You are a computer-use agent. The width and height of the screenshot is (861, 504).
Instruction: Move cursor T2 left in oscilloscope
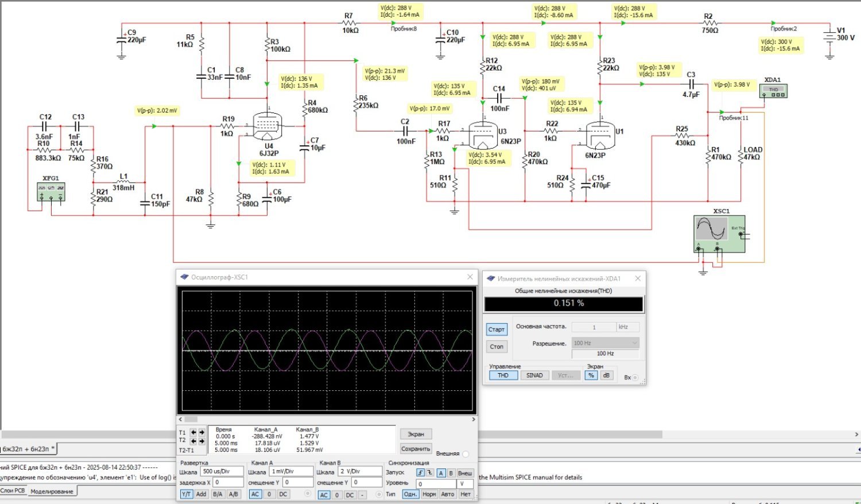point(194,441)
